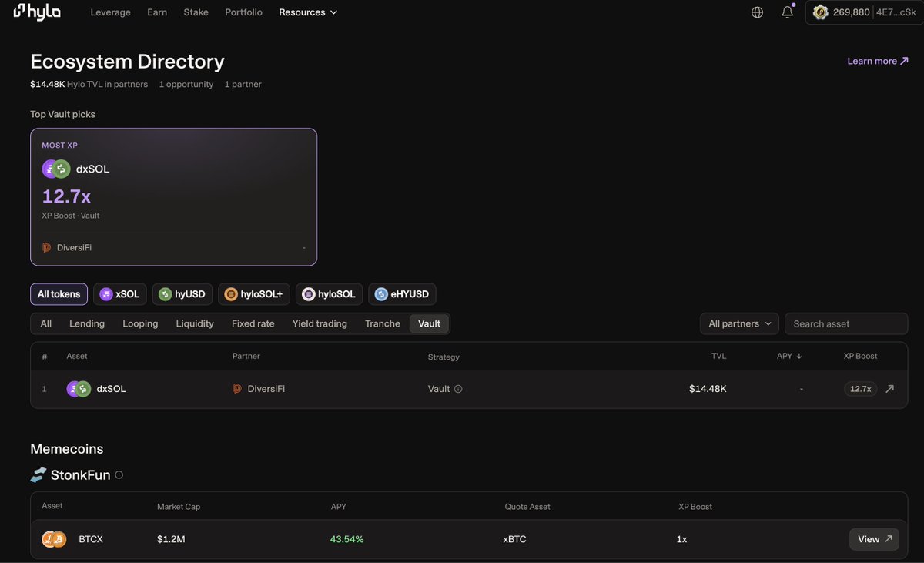Click the xBTC quote asset text
The image size is (924, 563).
(514, 539)
